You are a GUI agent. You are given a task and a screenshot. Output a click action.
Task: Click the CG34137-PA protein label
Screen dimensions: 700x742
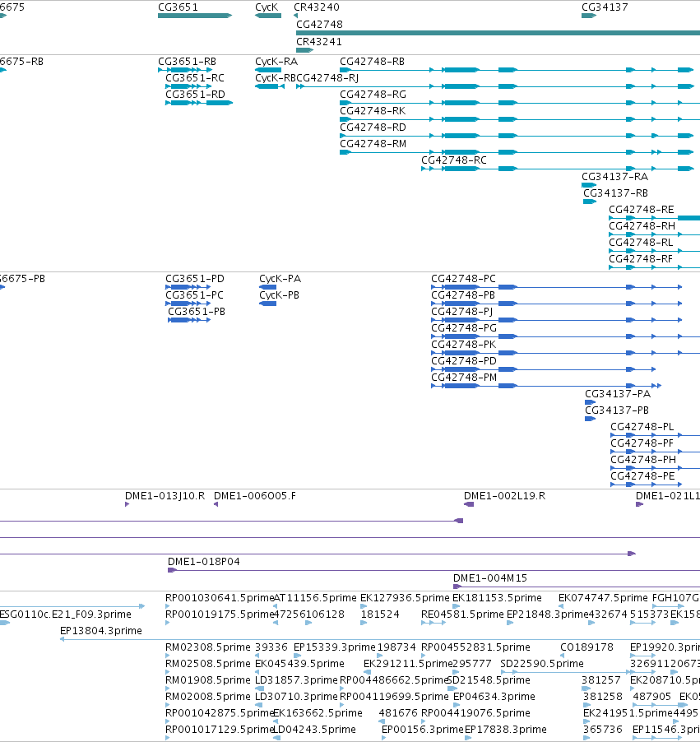[x=618, y=394]
